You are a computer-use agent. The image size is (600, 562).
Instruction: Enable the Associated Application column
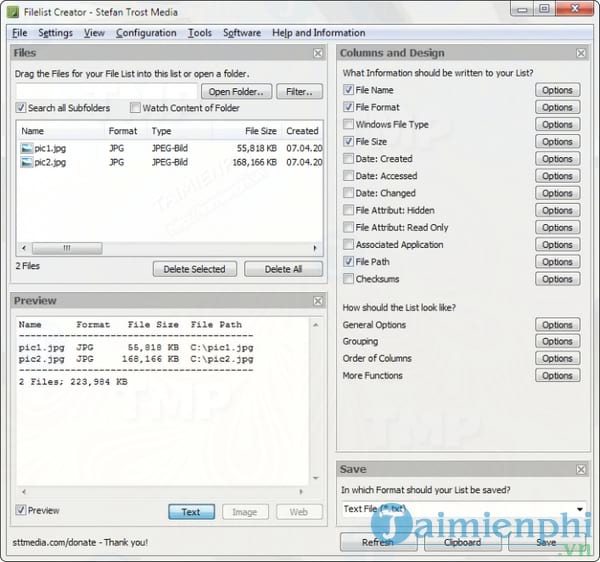[348, 244]
